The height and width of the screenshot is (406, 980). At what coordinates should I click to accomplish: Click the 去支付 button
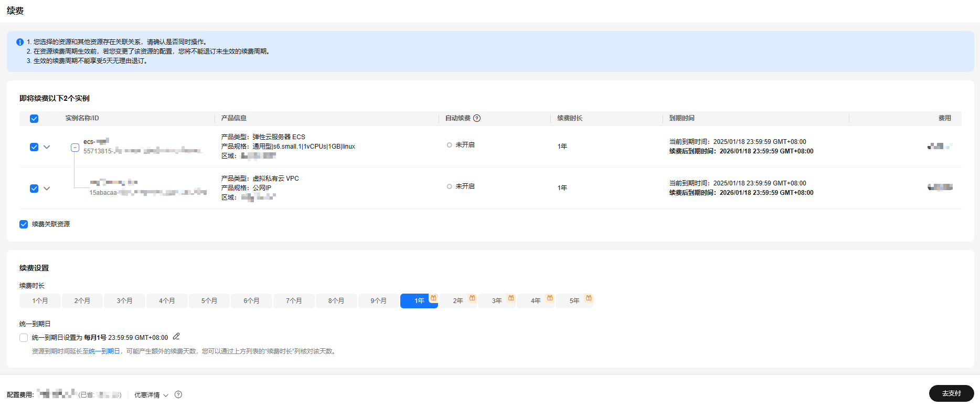pyautogui.click(x=951, y=393)
